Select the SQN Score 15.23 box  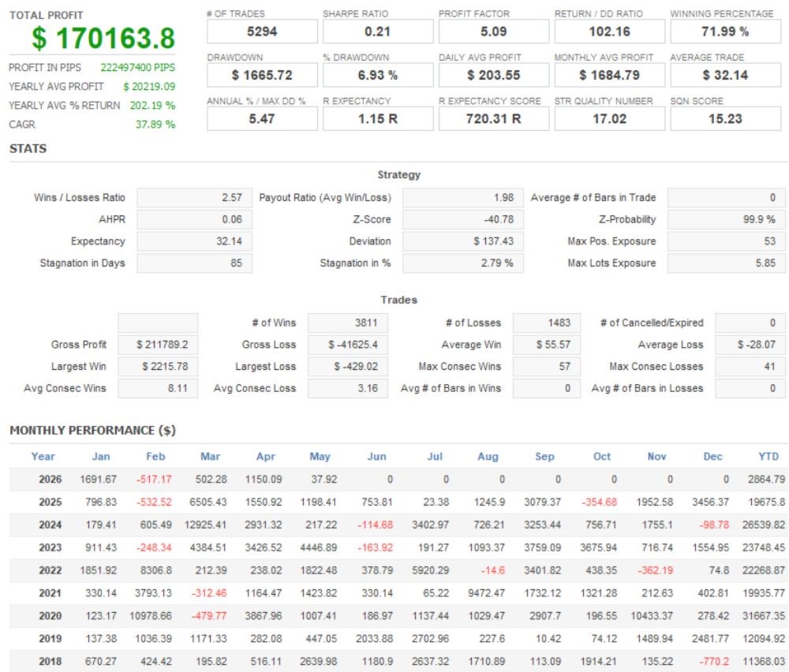(725, 119)
